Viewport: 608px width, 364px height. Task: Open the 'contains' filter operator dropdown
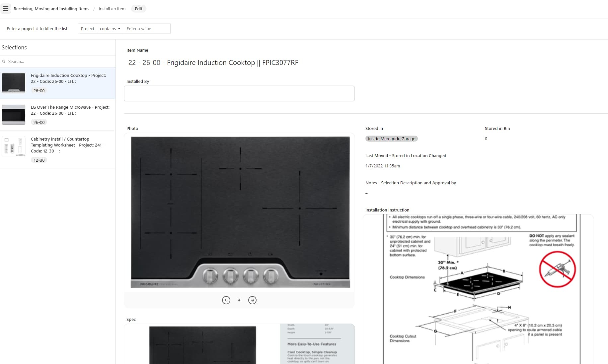pos(110,29)
